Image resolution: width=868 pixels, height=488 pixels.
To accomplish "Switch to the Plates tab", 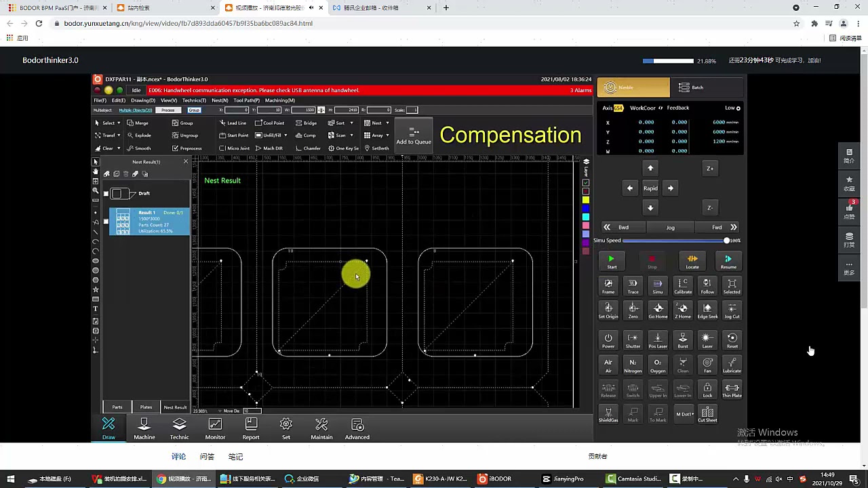I will point(146,407).
